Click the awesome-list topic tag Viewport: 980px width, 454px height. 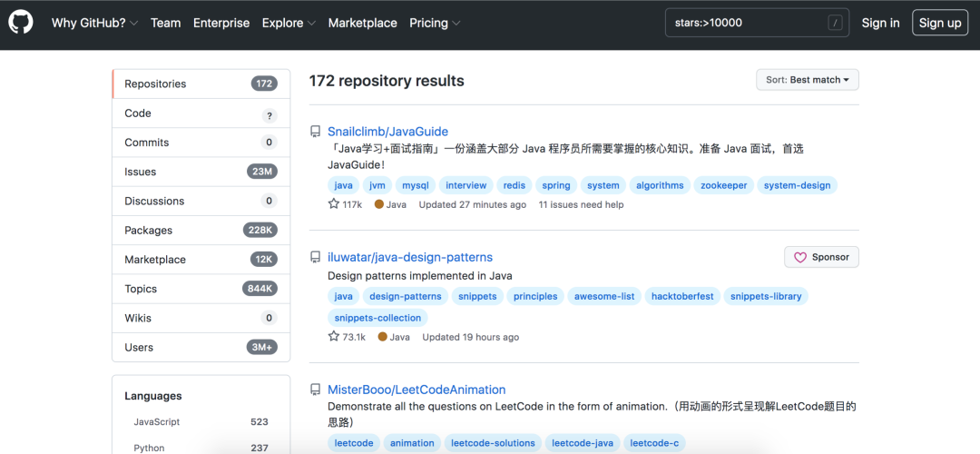click(604, 296)
